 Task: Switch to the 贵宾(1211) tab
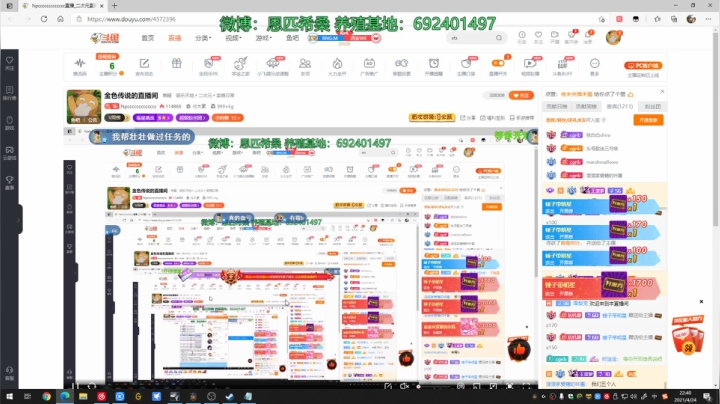tap(620, 107)
